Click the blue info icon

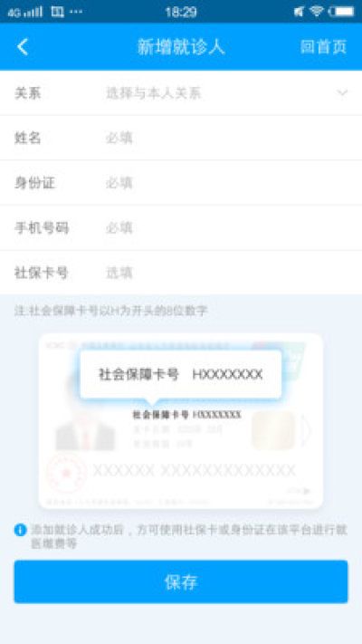point(20,530)
